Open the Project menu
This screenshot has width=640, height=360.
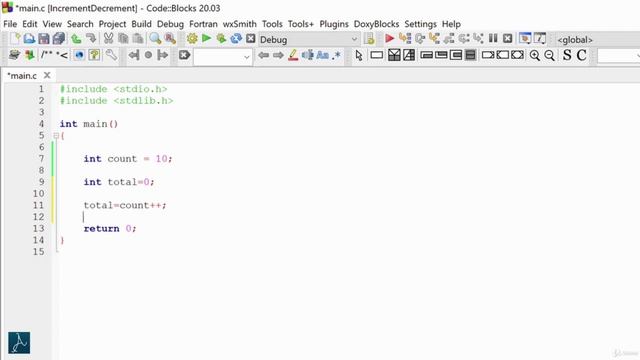(112, 24)
